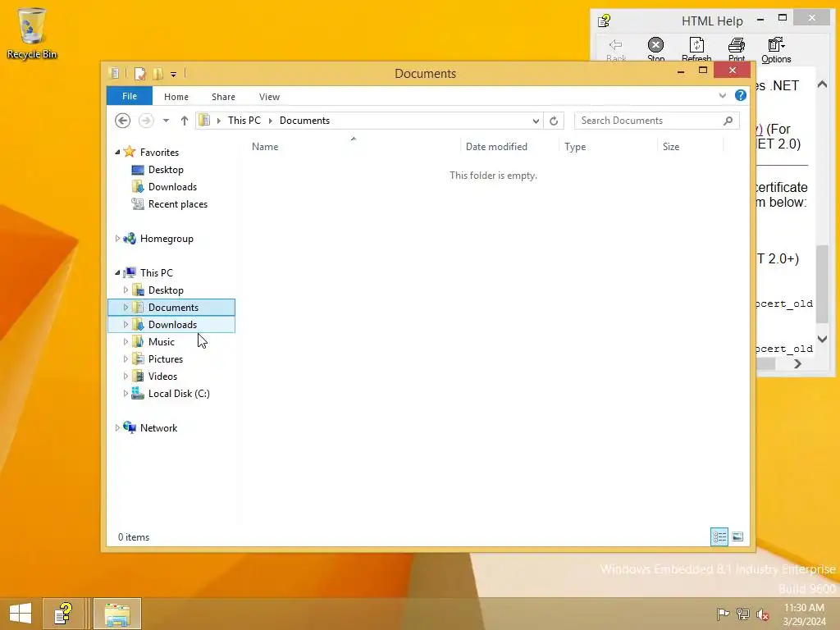The width and height of the screenshot is (840, 630).
Task: Expand Desktop under This PC
Action: [x=126, y=290]
